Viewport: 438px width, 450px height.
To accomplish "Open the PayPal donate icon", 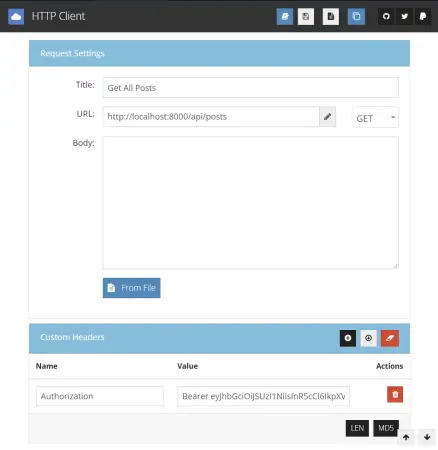I will click(423, 16).
